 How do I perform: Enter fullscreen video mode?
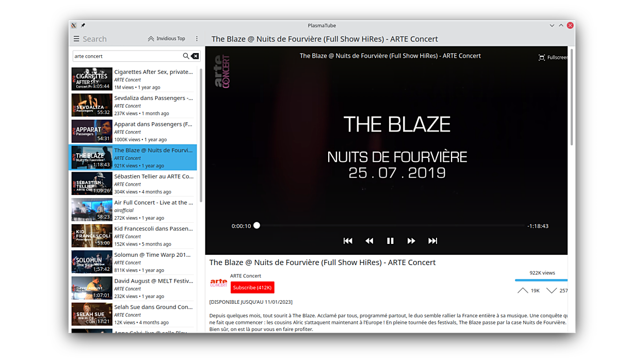click(x=553, y=57)
